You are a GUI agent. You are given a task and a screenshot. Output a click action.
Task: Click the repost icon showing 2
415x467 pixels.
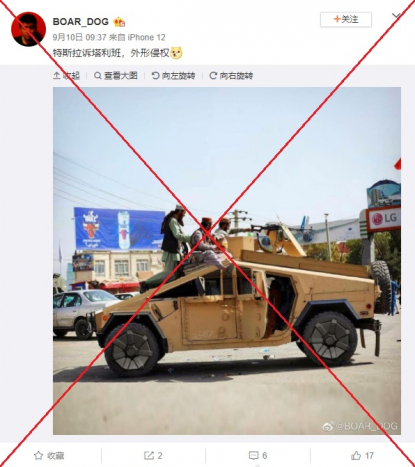click(149, 455)
